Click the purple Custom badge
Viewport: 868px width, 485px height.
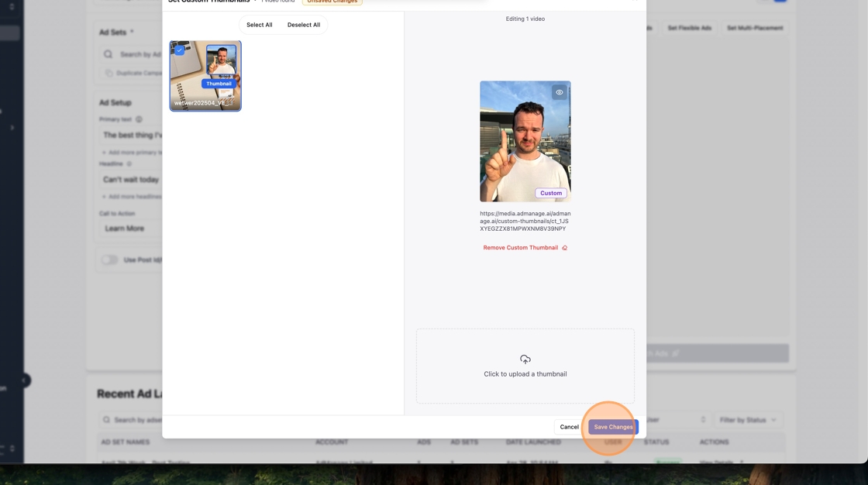[x=551, y=193]
